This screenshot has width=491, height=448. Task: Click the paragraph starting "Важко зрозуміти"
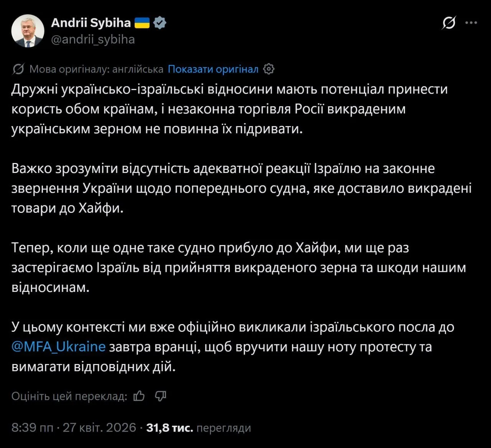241,188
